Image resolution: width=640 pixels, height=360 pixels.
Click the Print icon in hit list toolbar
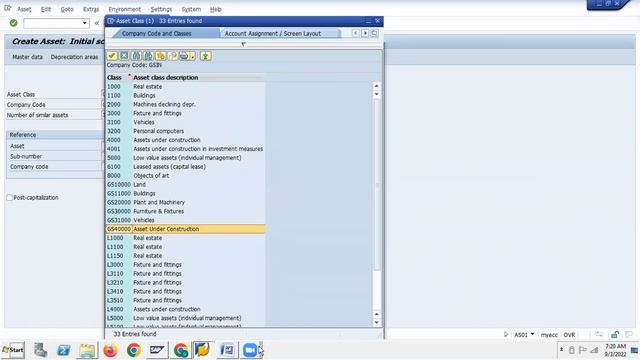point(184,56)
